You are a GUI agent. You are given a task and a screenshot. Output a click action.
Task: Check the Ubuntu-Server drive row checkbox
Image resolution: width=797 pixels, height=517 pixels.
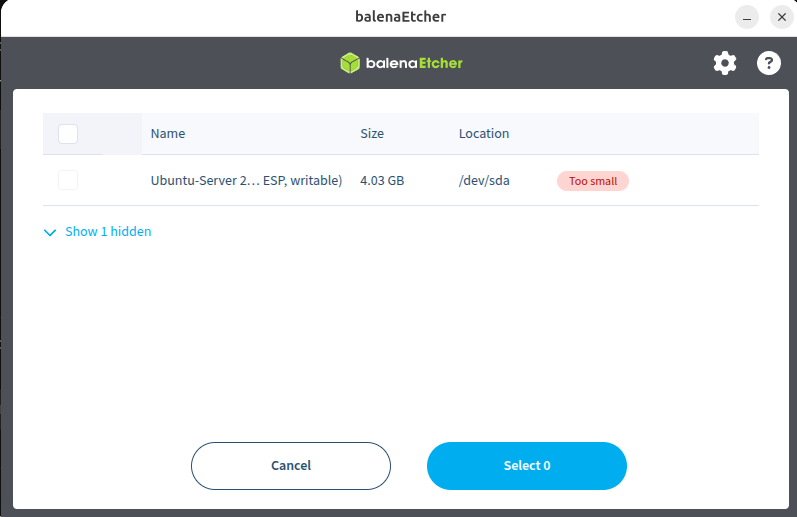(x=68, y=180)
